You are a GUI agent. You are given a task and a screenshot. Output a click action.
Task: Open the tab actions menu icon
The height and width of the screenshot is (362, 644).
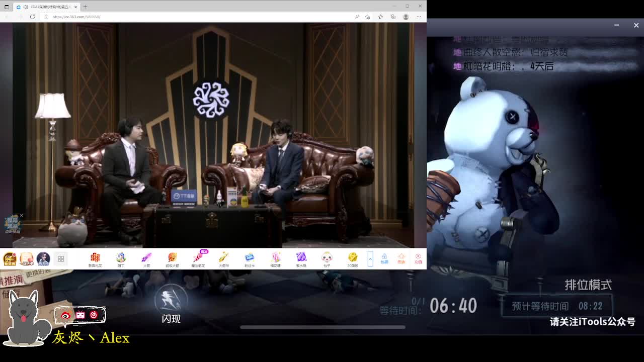[x=7, y=7]
